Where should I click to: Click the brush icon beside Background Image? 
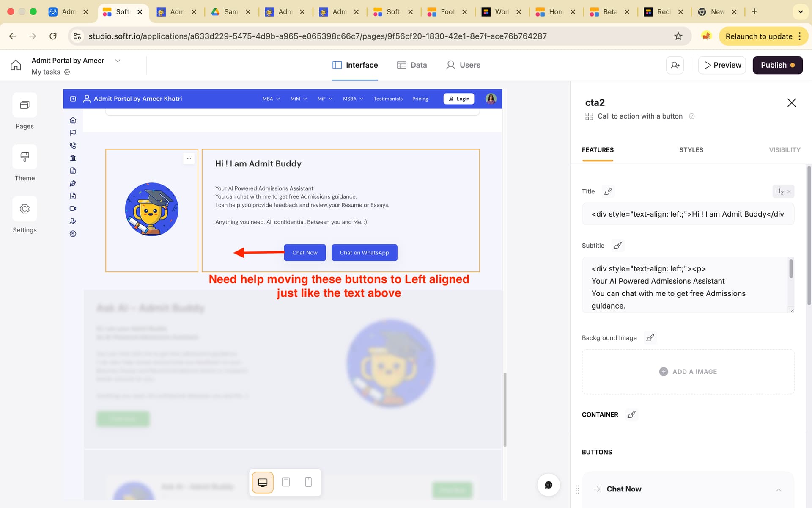650,338
